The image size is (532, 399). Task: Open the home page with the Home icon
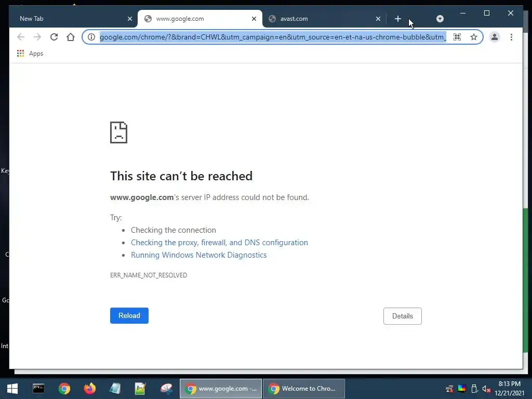71,37
